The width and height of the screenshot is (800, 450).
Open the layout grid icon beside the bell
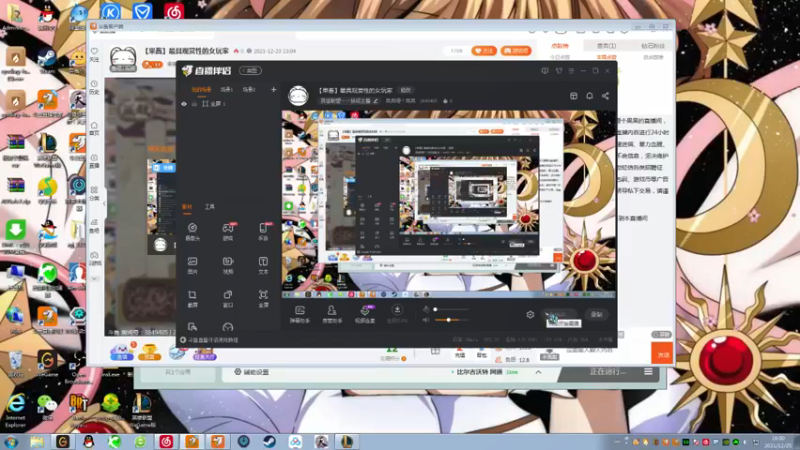click(573, 96)
